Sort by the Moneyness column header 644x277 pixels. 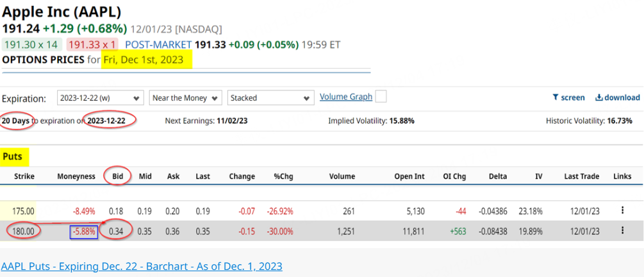coord(76,176)
